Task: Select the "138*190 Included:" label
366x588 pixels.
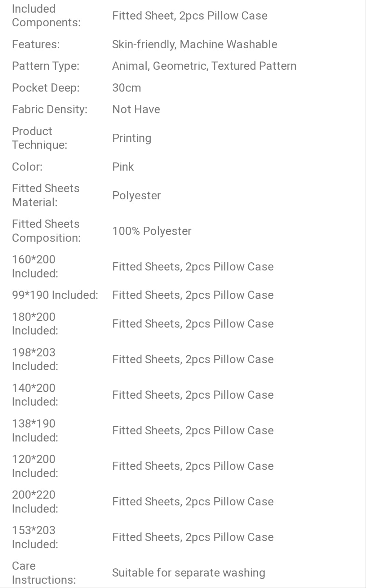Action: point(35,430)
